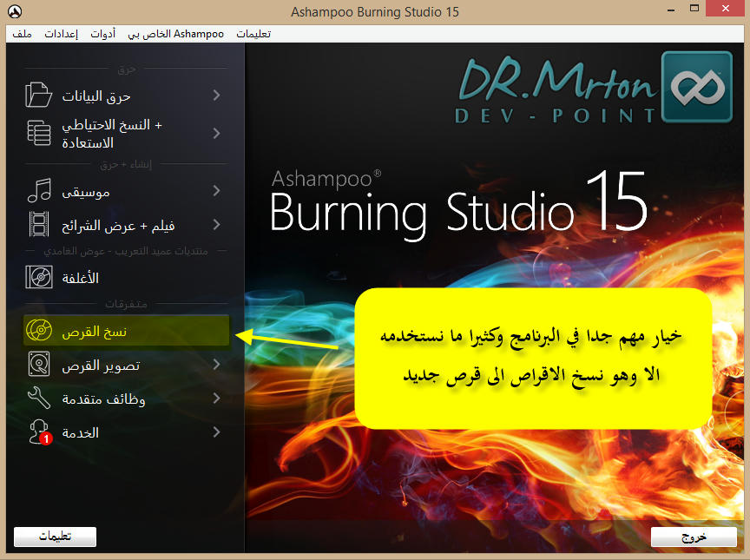Image resolution: width=750 pixels, height=560 pixels.
Task: Click the folder icon for حرق البيانات
Action: pyautogui.click(x=39, y=95)
